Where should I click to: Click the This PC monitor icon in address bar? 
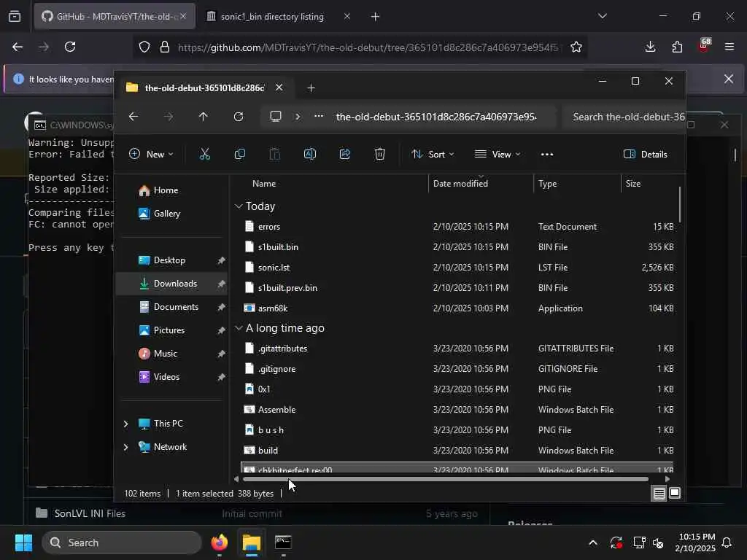(275, 116)
